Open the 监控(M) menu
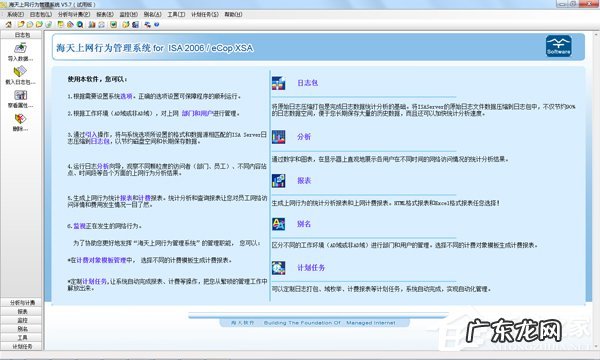600x360 pixels. 129,14
